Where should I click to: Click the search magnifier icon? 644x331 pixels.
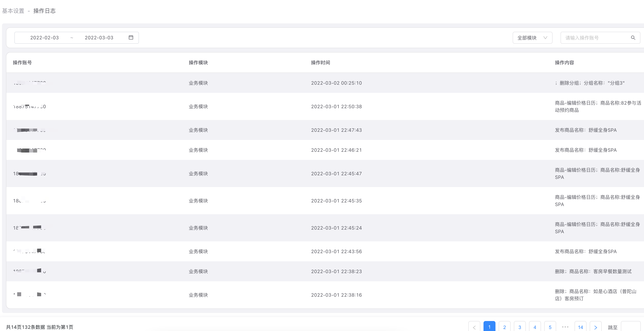[633, 38]
